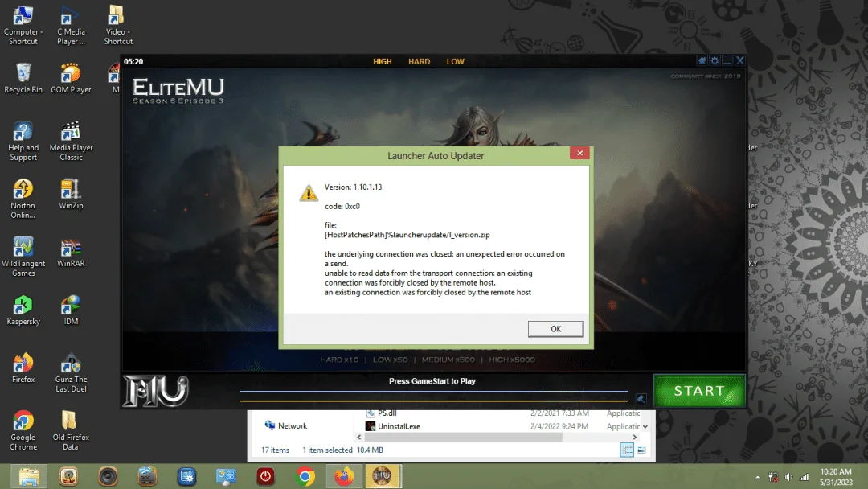This screenshot has height=489, width=868.
Task: Close the Launcher Auto Updater dialog
Action: click(x=579, y=154)
